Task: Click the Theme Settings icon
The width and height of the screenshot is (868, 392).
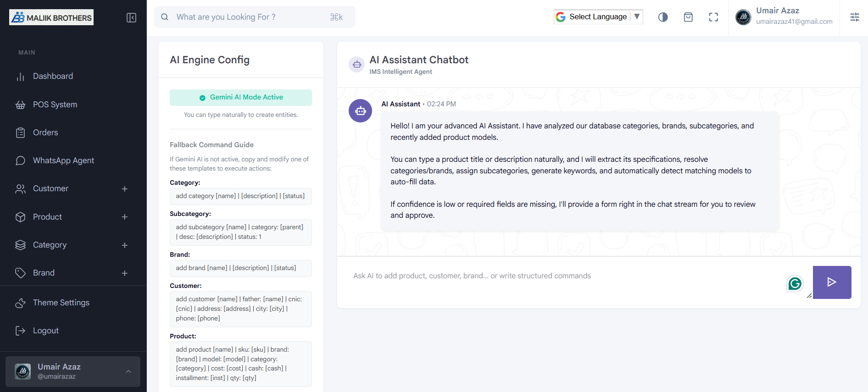Action: (x=20, y=303)
